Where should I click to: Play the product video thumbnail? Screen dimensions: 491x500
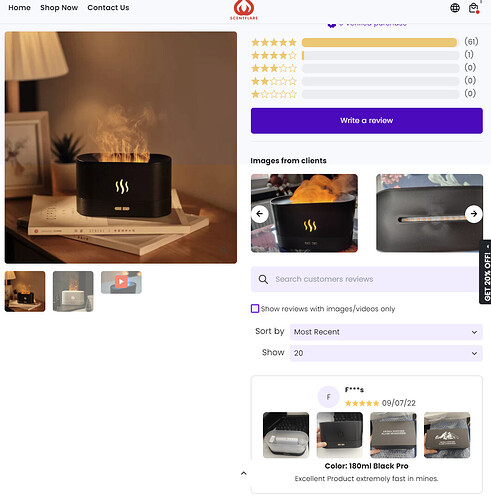(121, 282)
